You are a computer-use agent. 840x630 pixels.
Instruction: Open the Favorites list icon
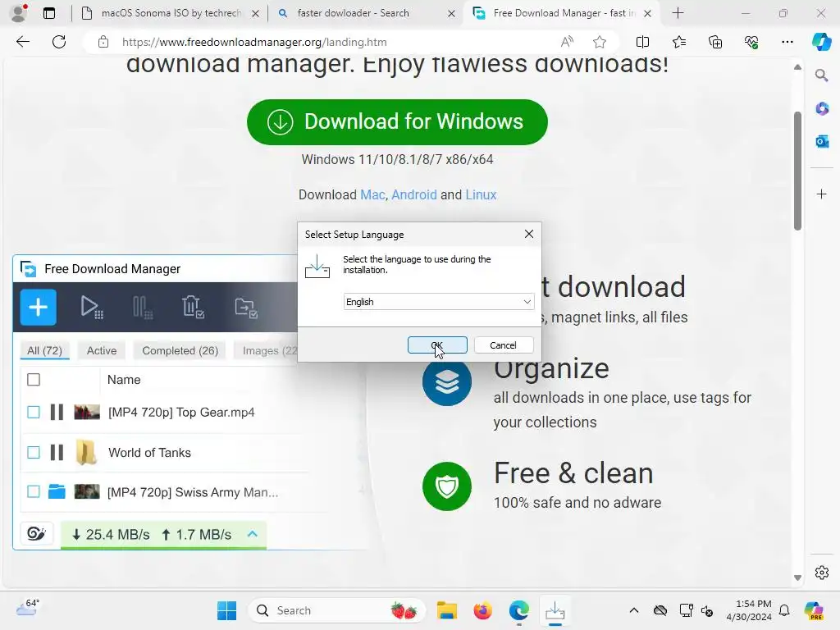pyautogui.click(x=678, y=42)
